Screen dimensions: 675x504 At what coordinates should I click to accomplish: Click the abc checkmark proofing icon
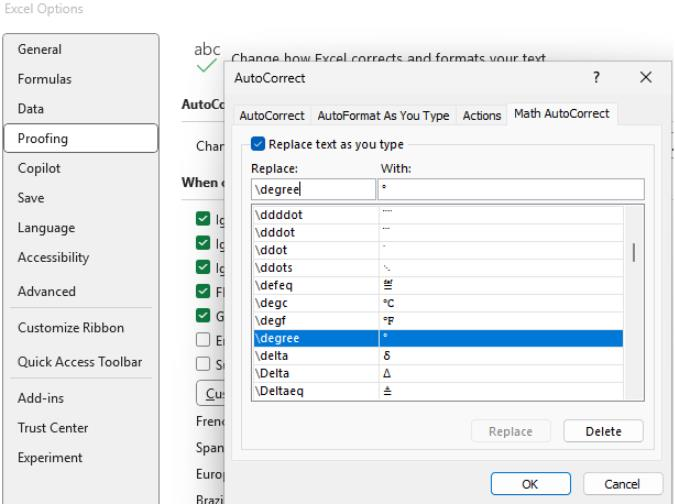207,57
